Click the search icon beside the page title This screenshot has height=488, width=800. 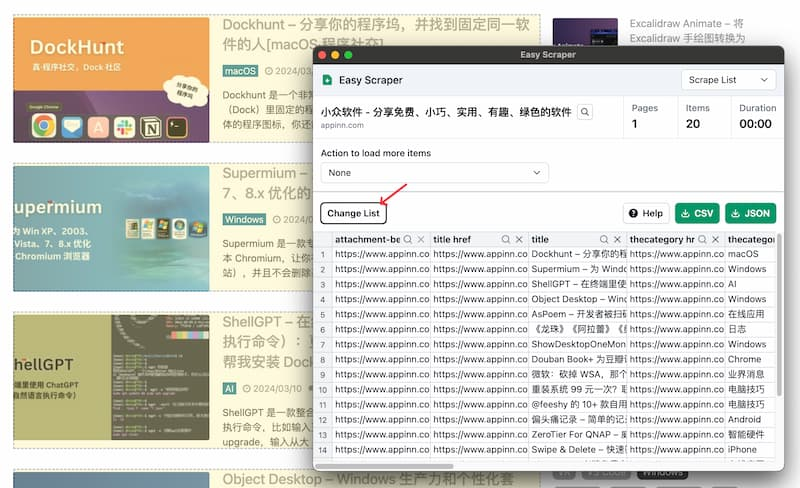(x=585, y=112)
